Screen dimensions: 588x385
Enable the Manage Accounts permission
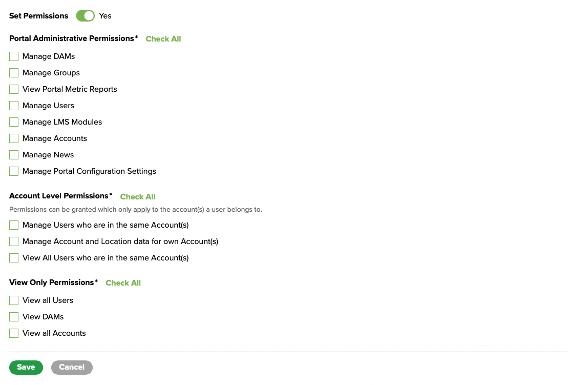14,138
